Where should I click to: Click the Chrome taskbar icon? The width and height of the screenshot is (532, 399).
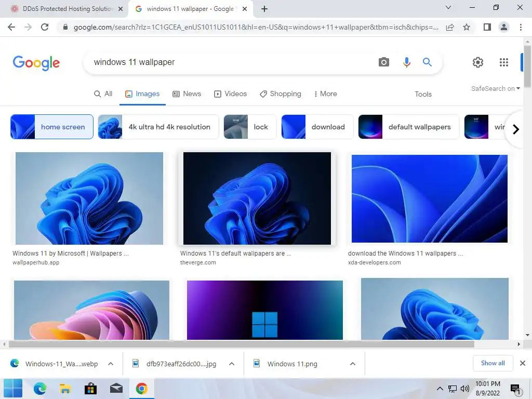(x=141, y=389)
